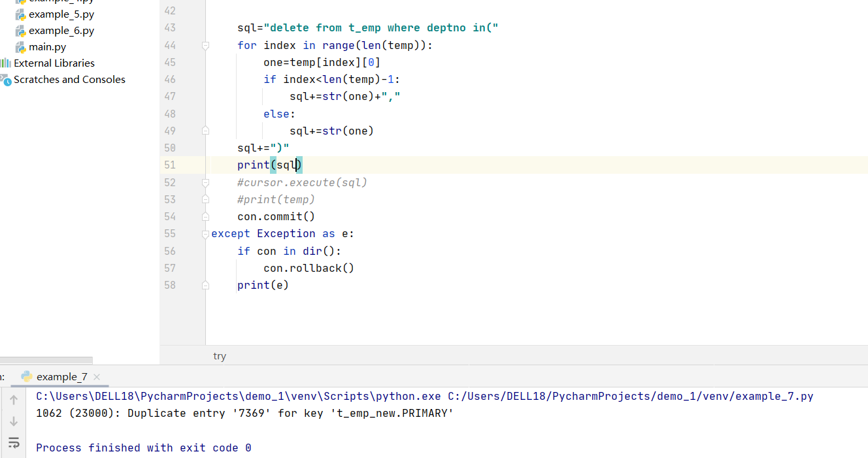
Task: Click line number 43 in the gutter
Action: tap(170, 28)
